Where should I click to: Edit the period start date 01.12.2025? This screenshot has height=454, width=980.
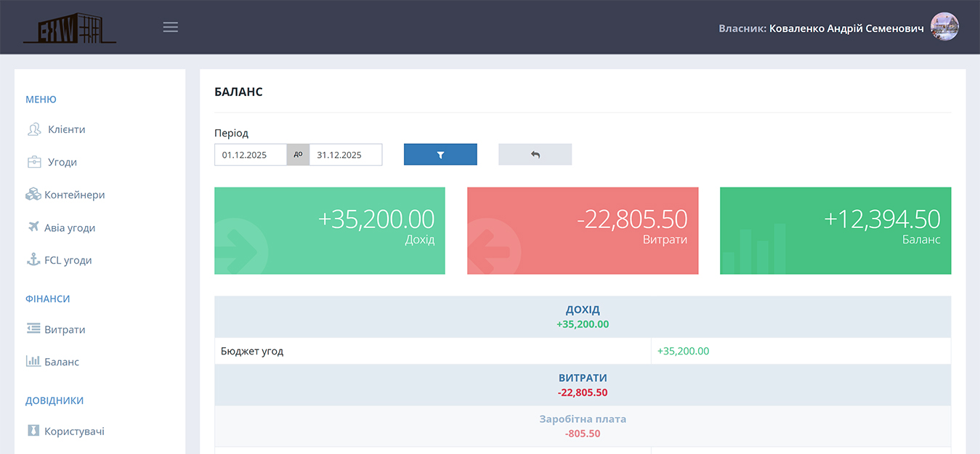[251, 155]
